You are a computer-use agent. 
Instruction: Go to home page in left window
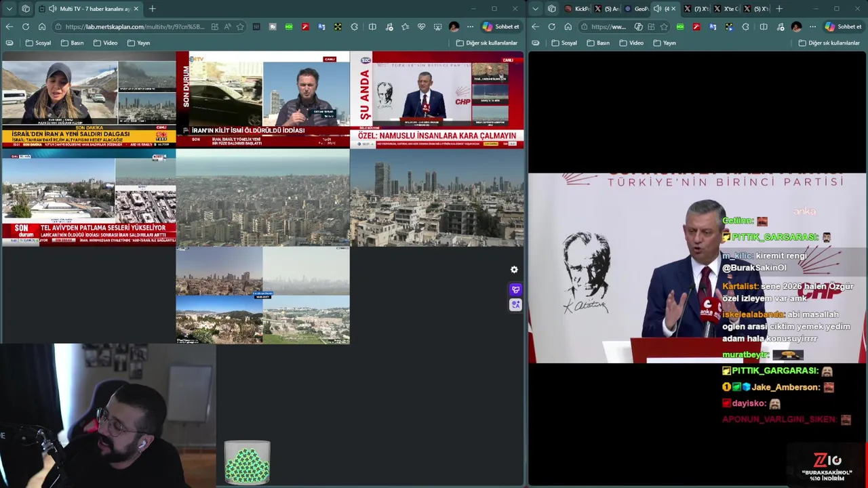42,26
